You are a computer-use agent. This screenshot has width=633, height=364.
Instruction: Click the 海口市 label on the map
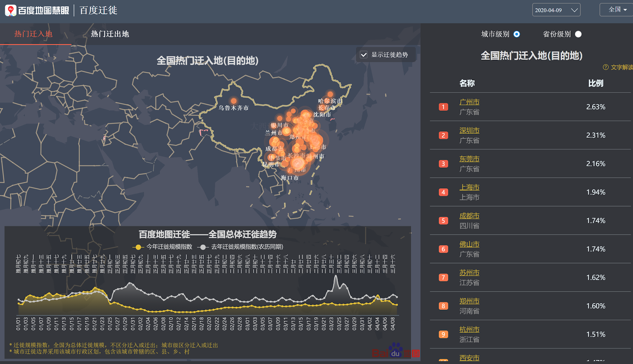coord(290,178)
